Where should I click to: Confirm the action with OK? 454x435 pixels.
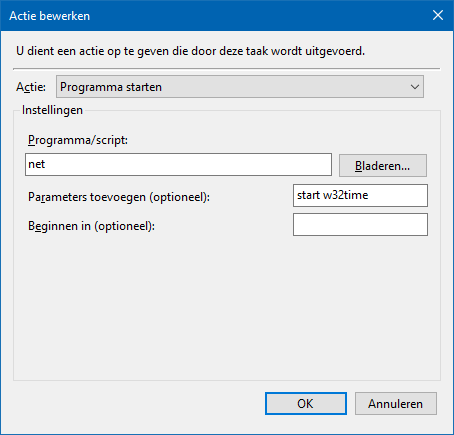[x=306, y=404]
